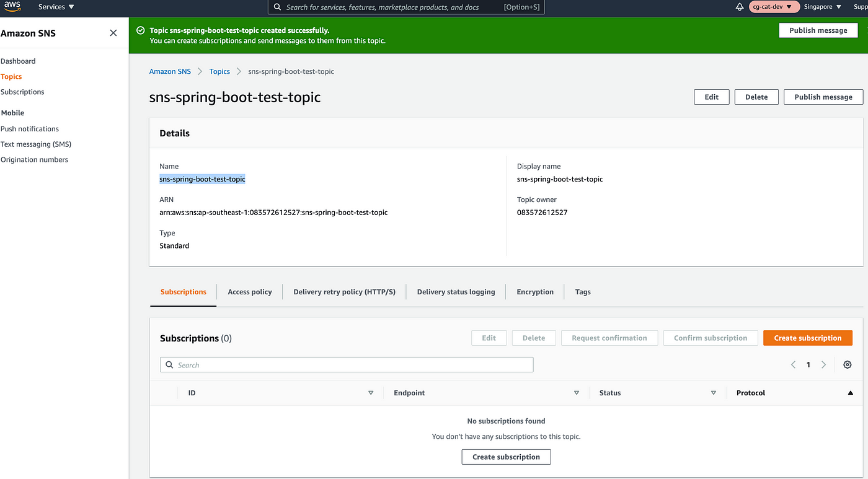
Task: Click the search magnifier in top bar
Action: click(277, 7)
